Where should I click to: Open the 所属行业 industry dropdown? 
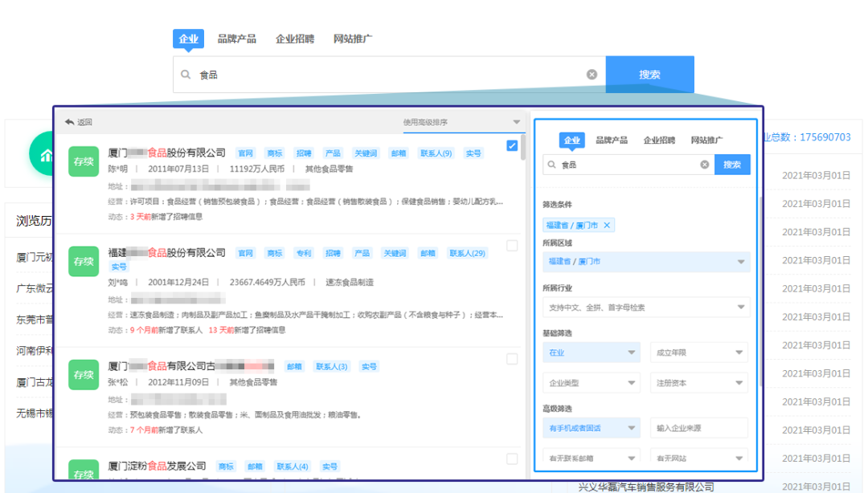(x=646, y=307)
